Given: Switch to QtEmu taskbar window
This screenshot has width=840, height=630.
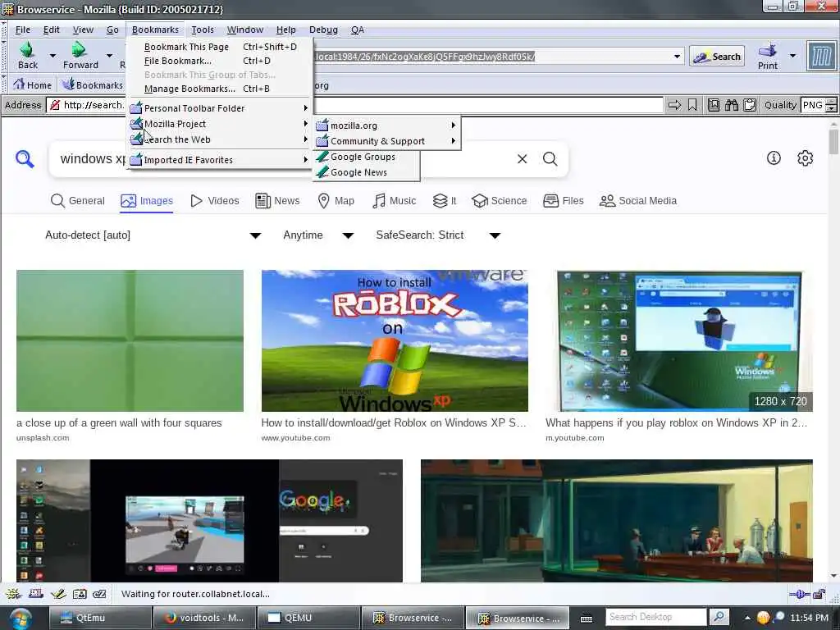Looking at the screenshot, I should point(100,619).
